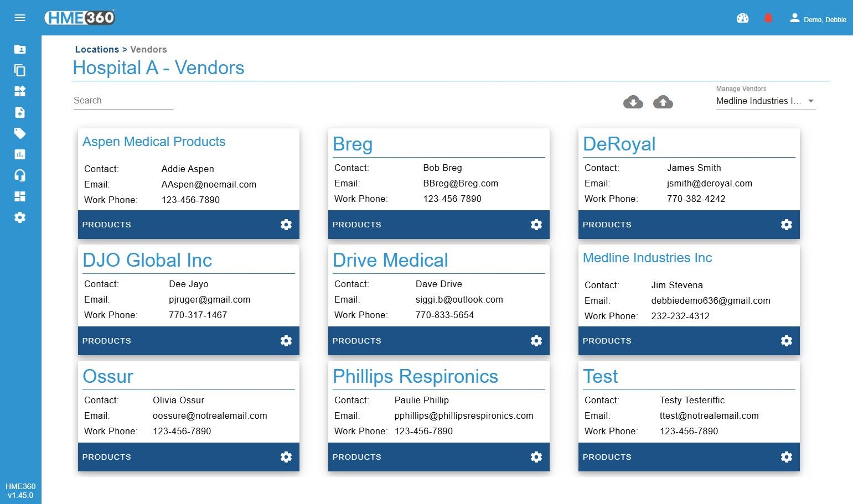Check the red notification bell

[768, 18]
